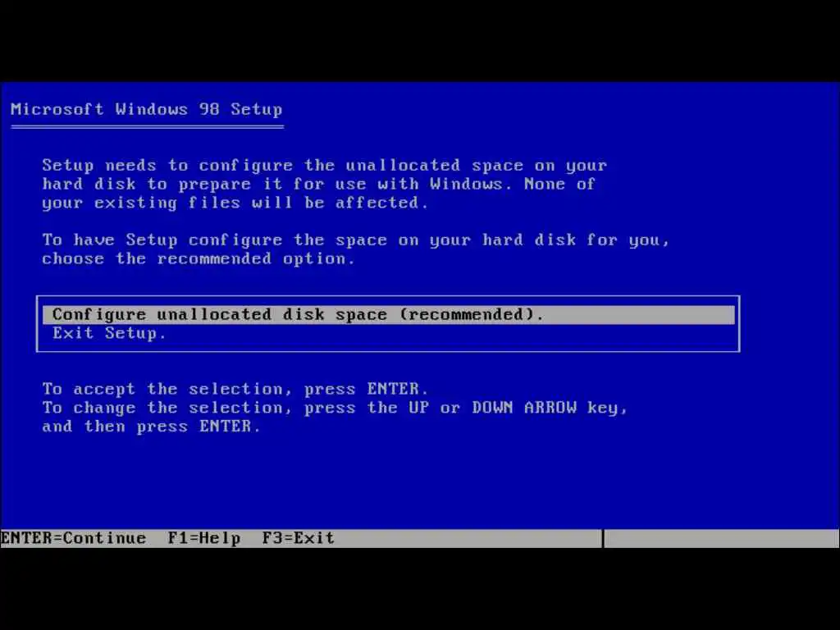Click the line beginning 'hard disk to prepare'
This screenshot has height=630, width=840.
tap(319, 185)
